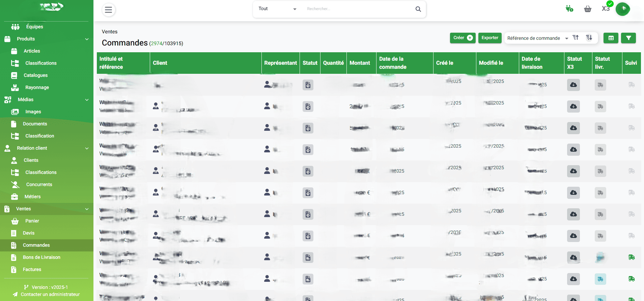Click the X3 sync status indicator

pos(606,8)
